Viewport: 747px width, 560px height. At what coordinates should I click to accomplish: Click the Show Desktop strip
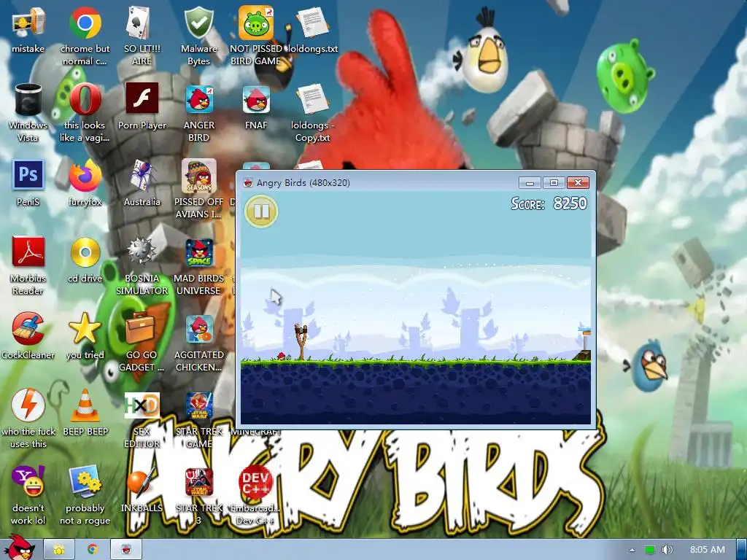741,550
